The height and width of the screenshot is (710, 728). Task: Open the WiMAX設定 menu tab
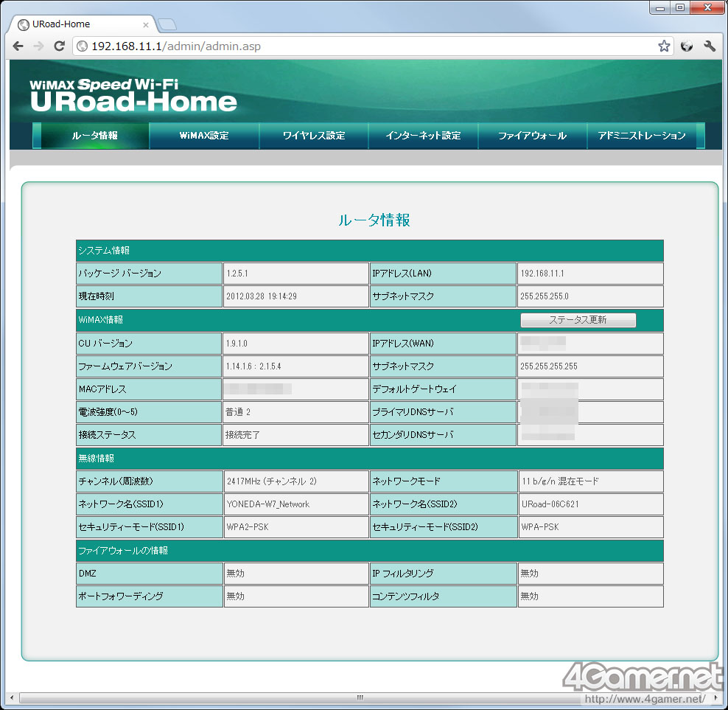204,135
